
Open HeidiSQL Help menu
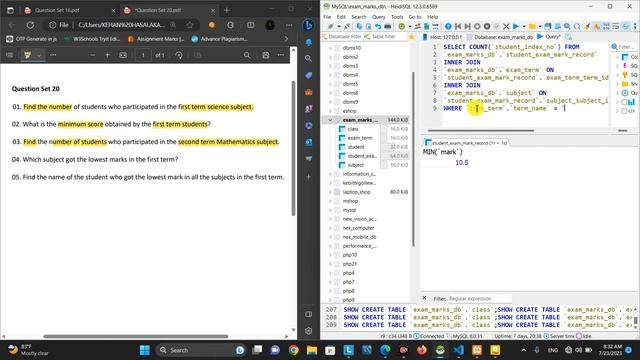pyautogui.click(x=432, y=17)
